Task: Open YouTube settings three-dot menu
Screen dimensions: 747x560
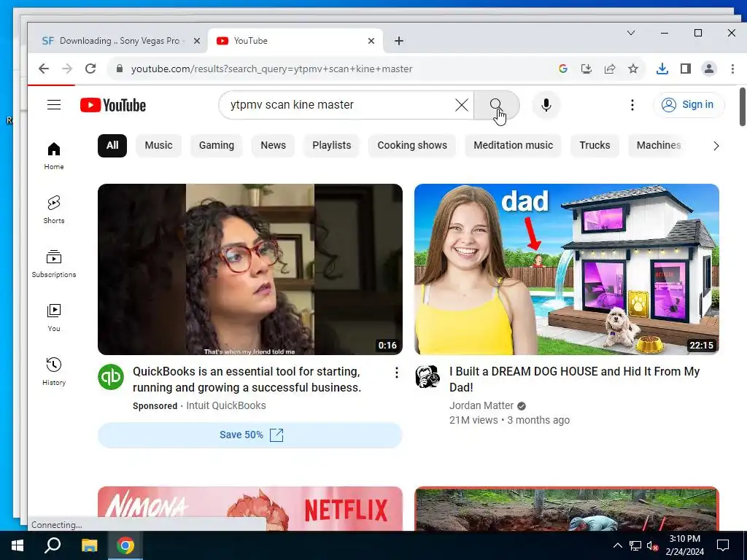Action: (632, 105)
